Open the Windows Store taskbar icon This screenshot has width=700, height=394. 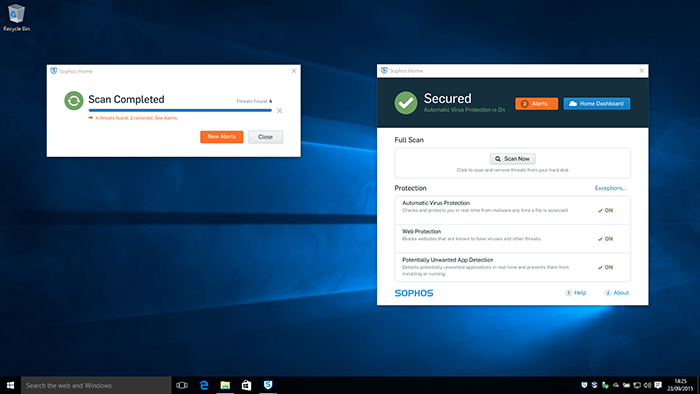pos(246,385)
